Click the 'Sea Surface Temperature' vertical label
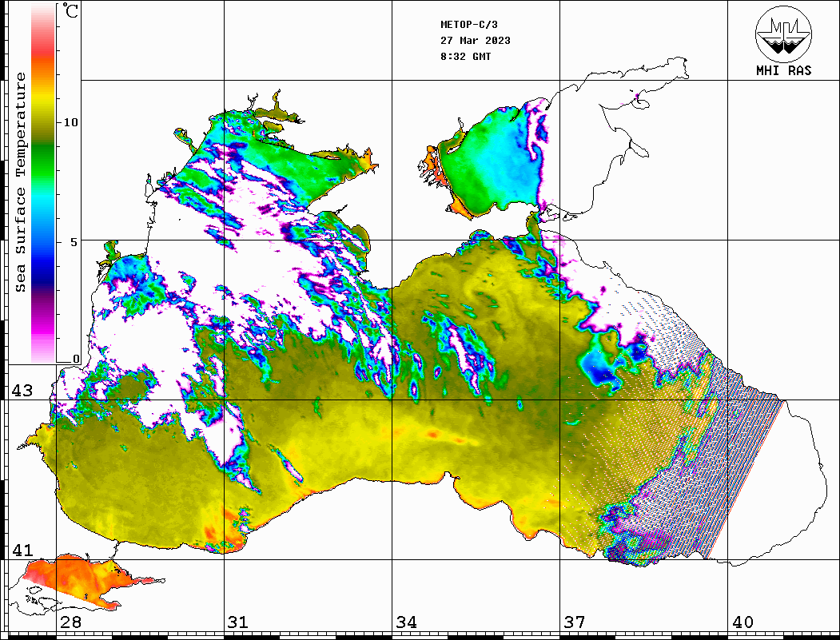 20,182
